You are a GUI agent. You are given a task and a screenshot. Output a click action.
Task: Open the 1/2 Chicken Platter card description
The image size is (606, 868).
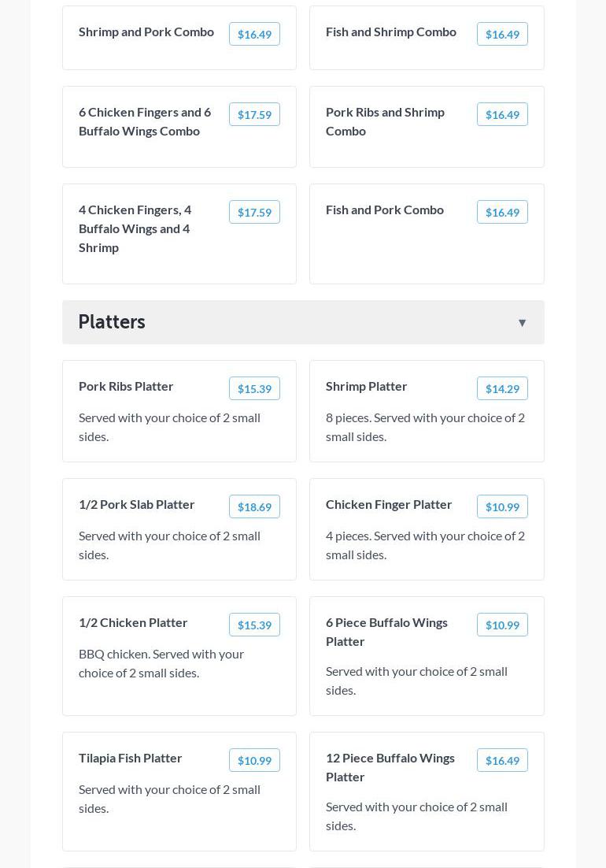click(161, 663)
